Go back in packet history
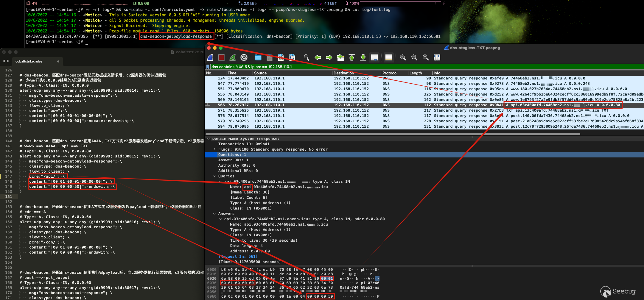This screenshot has height=300, width=644. coord(318,57)
